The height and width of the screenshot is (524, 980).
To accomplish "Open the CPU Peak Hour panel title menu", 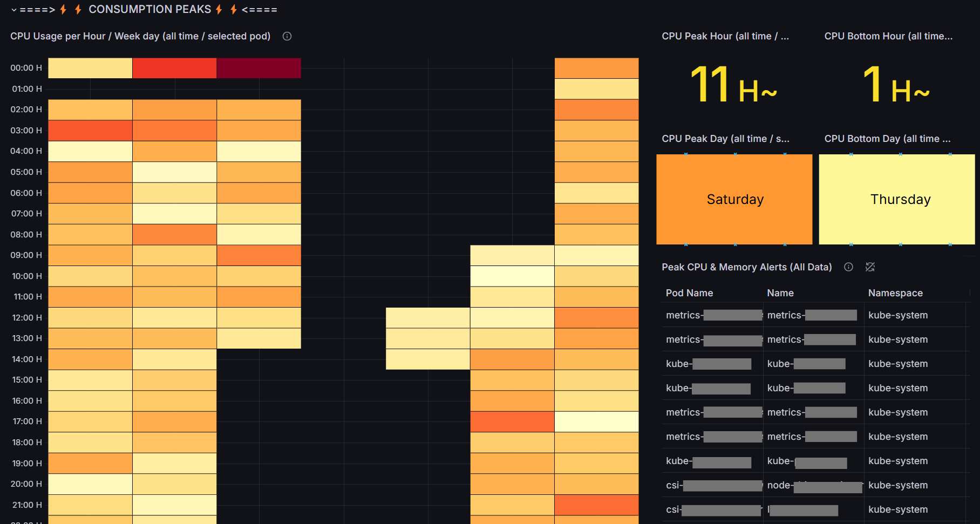I will [x=726, y=36].
